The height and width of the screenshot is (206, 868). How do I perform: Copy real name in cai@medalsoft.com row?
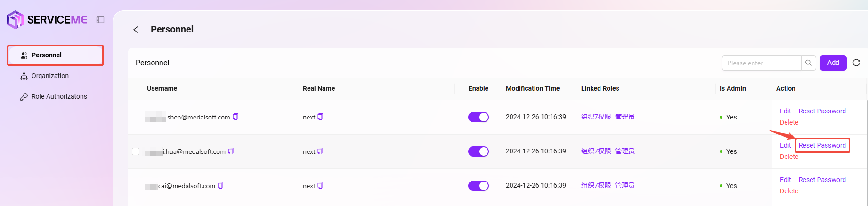[x=320, y=185]
